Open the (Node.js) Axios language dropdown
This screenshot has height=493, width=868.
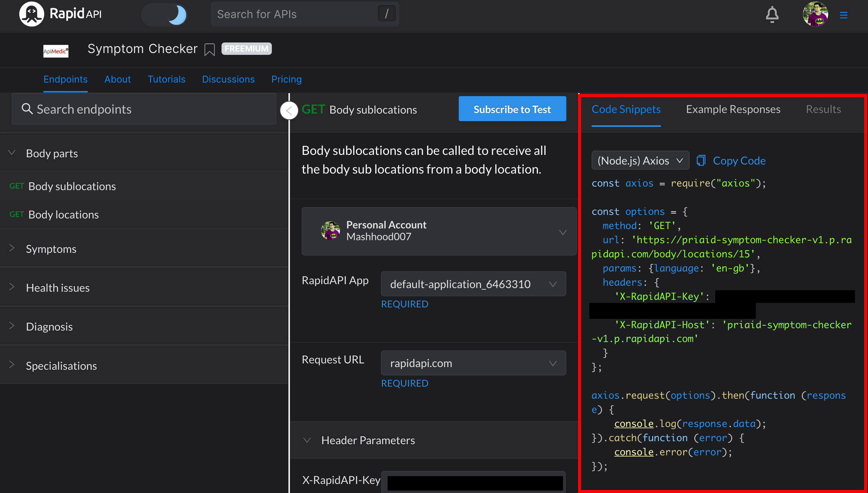click(x=640, y=161)
